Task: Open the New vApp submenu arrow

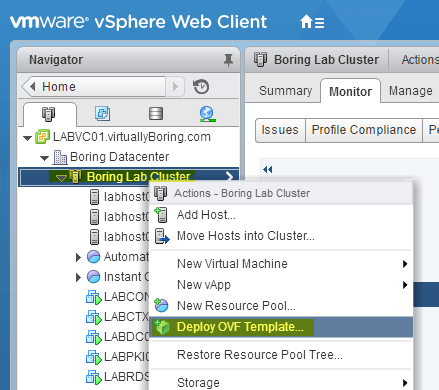Action: coord(405,285)
